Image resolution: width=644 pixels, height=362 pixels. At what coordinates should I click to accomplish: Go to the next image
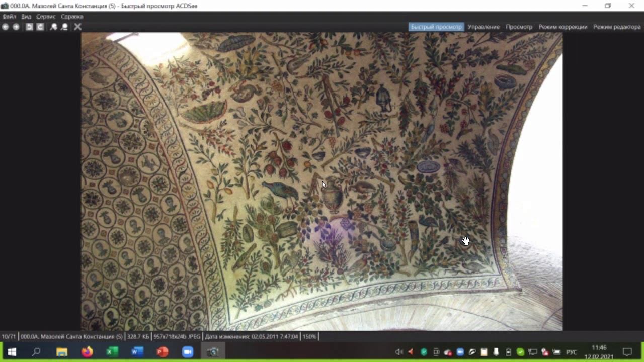coord(16,27)
